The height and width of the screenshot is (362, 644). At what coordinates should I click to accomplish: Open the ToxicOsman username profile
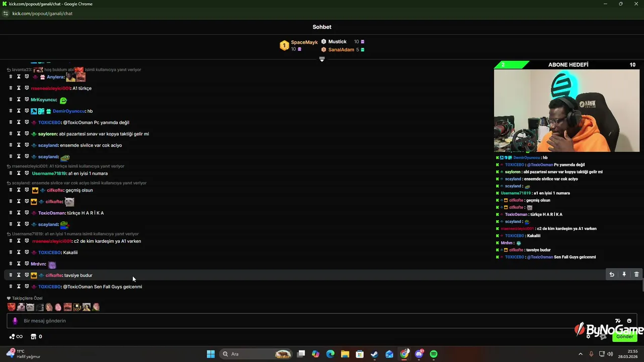[x=52, y=213]
